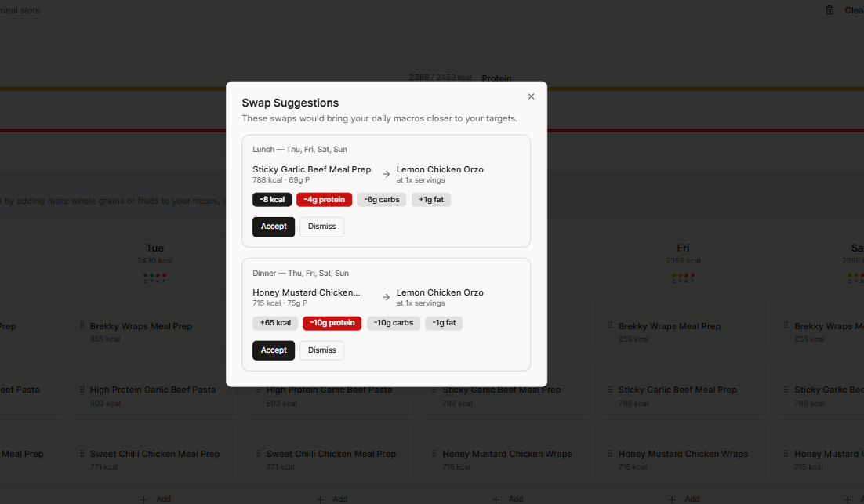Grab Fri Brekky Wraps Meal Prep drag handle

[610, 325]
